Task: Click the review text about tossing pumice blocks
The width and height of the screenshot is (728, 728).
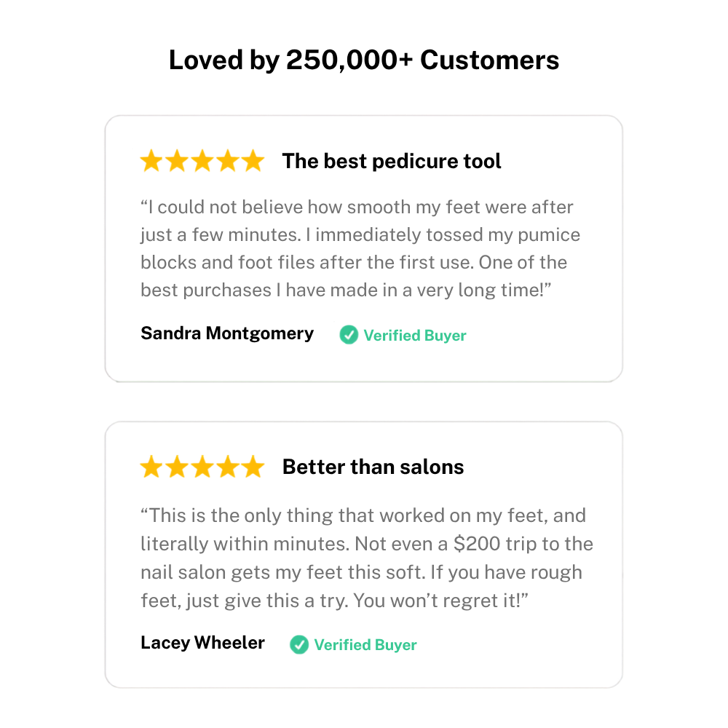Action: click(x=360, y=248)
